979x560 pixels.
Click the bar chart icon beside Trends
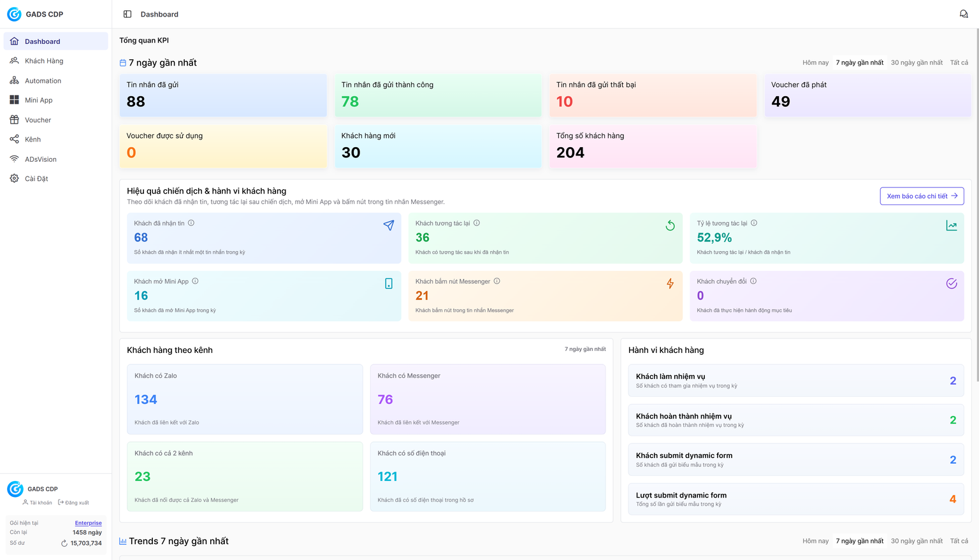(123, 541)
